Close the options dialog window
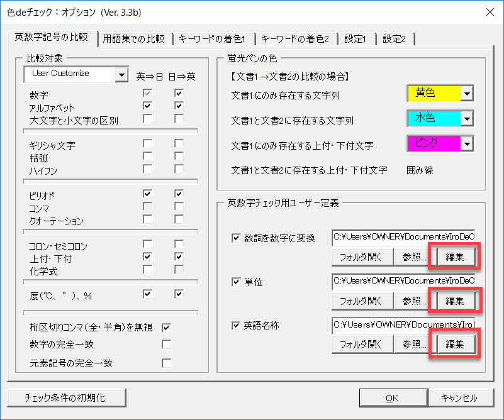The height and width of the screenshot is (420, 504). pos(489,11)
